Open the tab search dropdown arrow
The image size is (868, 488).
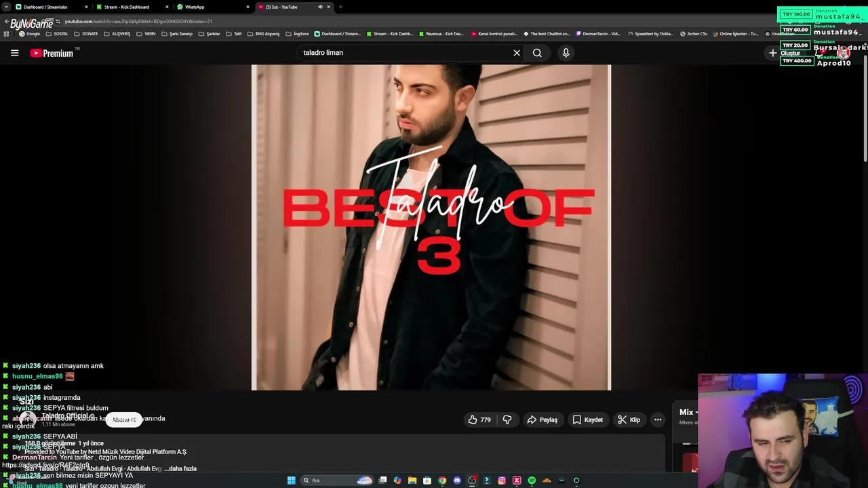tap(5, 7)
